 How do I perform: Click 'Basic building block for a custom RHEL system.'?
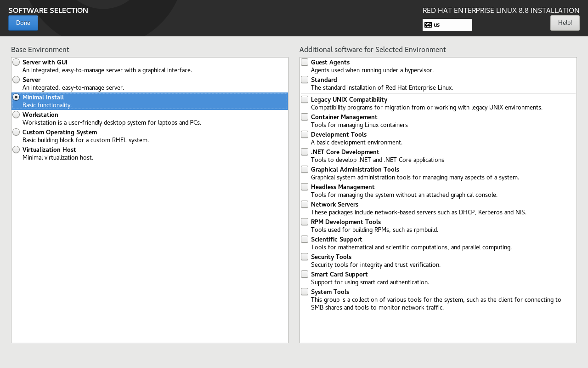pyautogui.click(x=85, y=140)
